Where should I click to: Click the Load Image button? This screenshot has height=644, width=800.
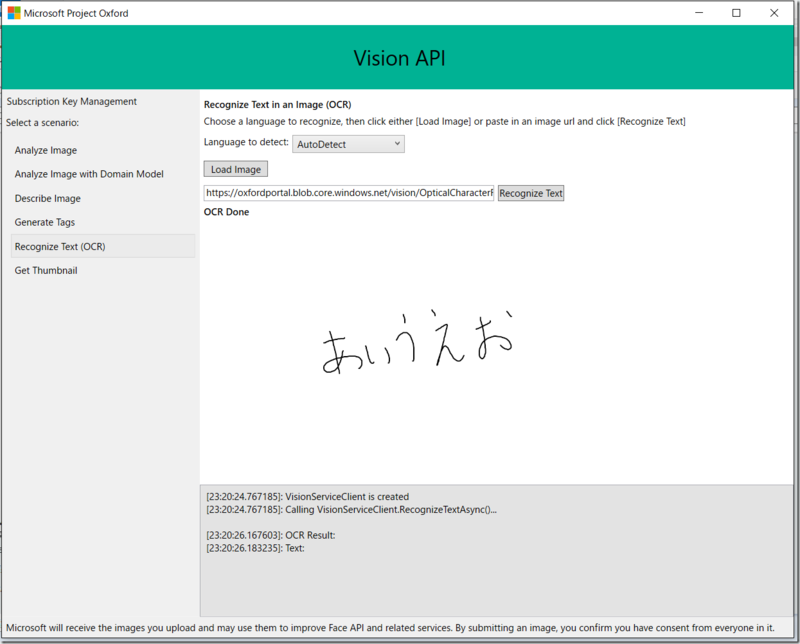click(x=236, y=169)
